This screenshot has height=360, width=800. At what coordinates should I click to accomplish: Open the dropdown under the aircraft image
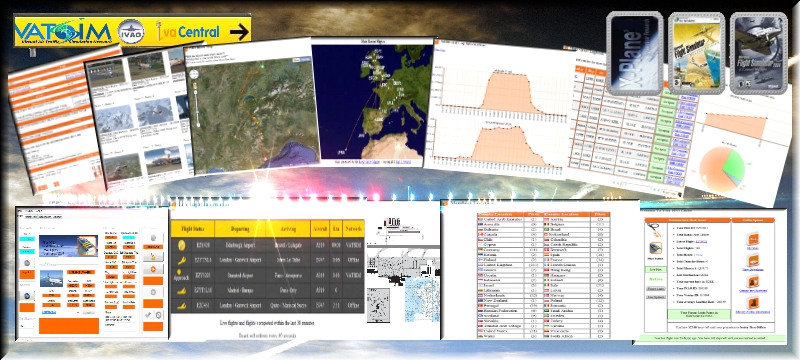point(60,312)
